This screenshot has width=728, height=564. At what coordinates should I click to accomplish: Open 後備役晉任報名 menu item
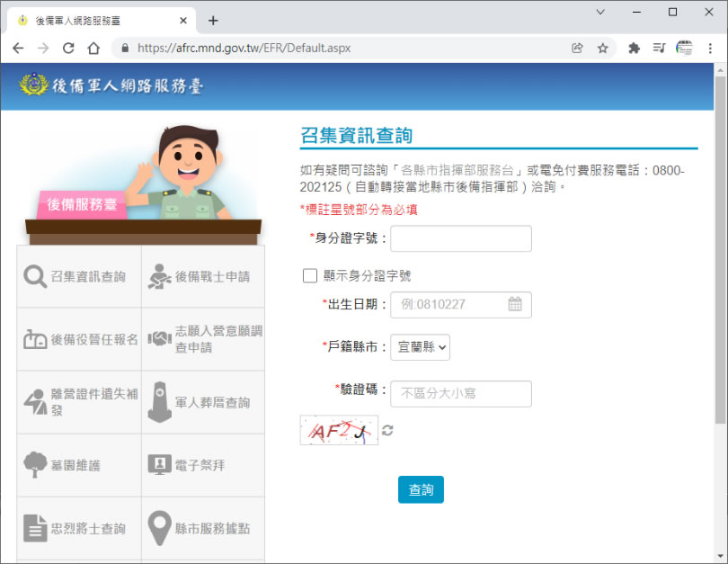79,339
